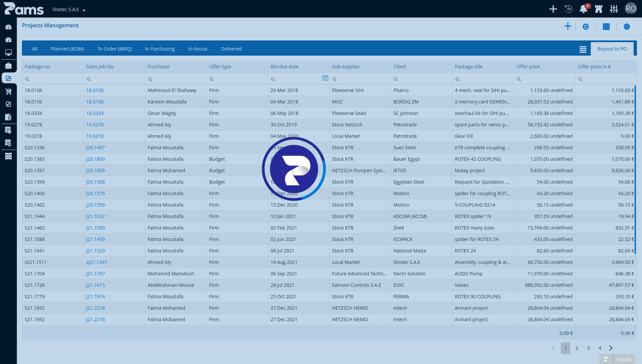
Task: Open sales job link J21.1757
Action: point(95,274)
